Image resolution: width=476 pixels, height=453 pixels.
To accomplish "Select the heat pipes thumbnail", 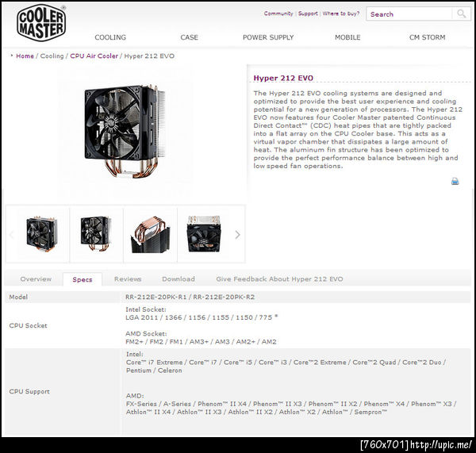I will coord(151,234).
